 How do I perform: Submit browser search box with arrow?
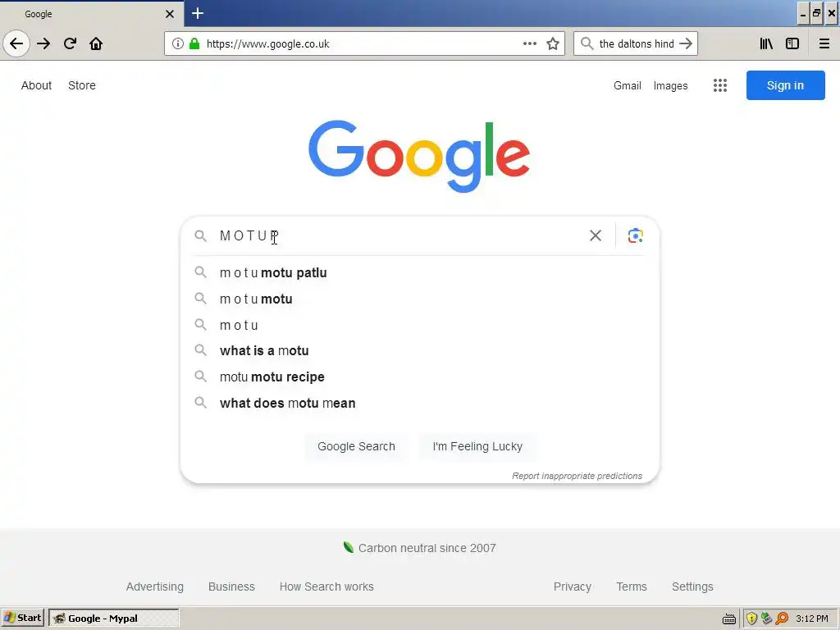coord(686,43)
